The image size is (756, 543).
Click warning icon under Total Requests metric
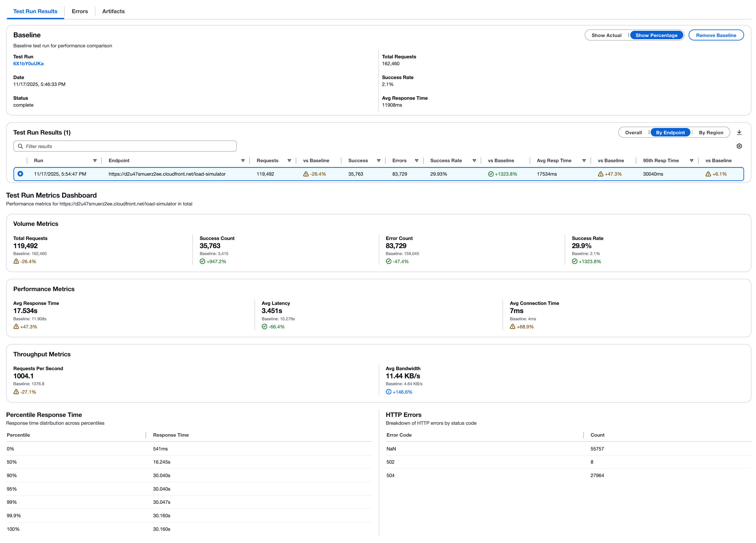pyautogui.click(x=16, y=261)
